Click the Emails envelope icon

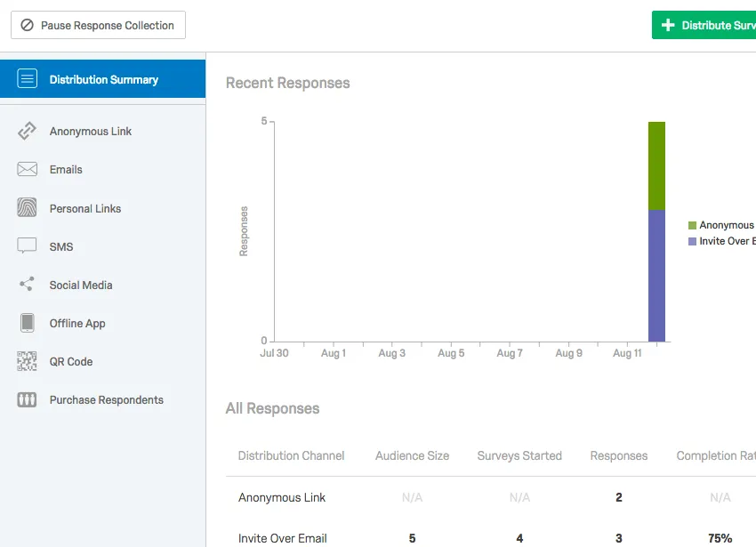[x=28, y=170]
